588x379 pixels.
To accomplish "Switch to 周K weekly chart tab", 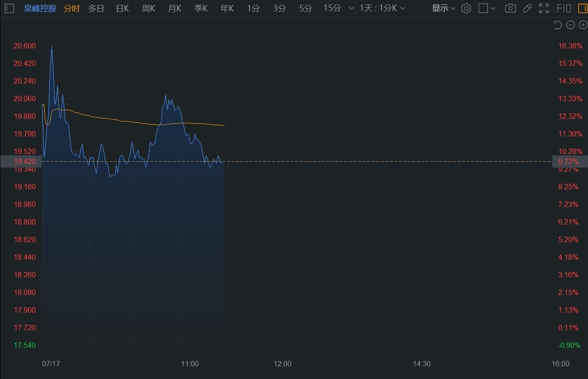I will 148,8.
